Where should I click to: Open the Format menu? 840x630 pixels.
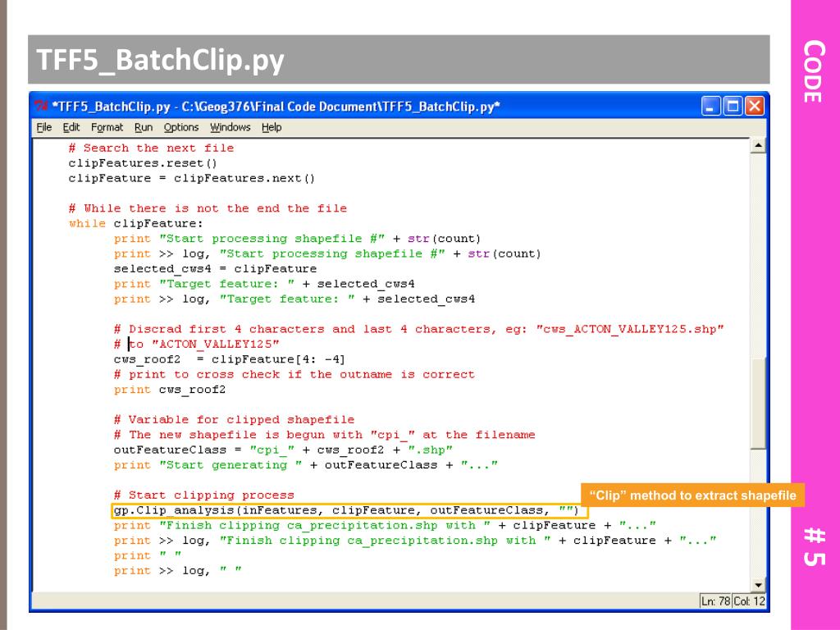(x=107, y=127)
